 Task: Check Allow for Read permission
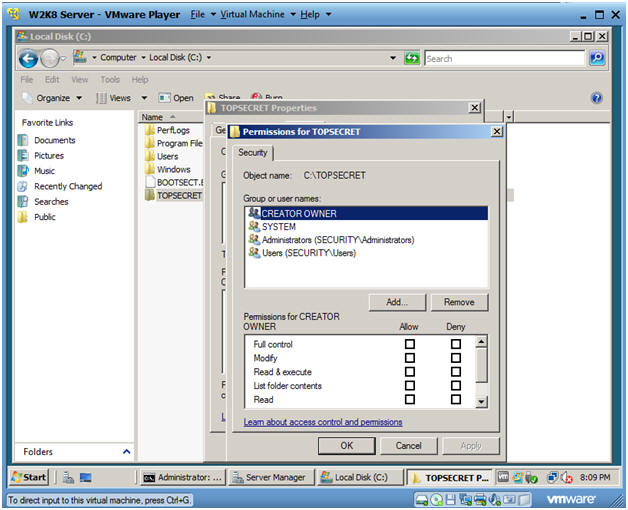(x=410, y=399)
